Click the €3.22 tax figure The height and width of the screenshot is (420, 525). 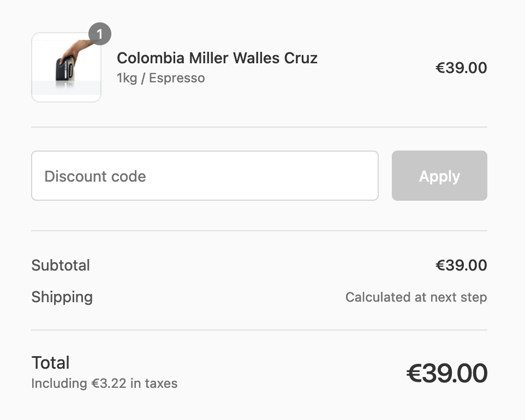[108, 383]
